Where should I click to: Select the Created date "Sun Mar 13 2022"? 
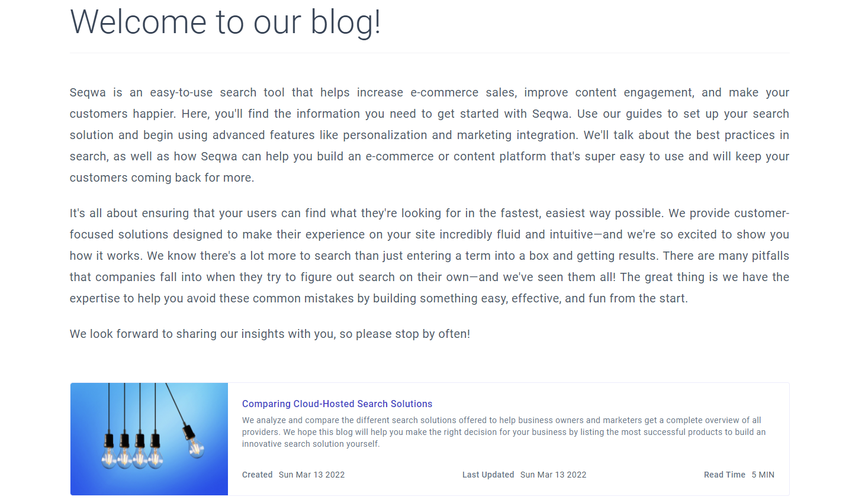point(312,475)
